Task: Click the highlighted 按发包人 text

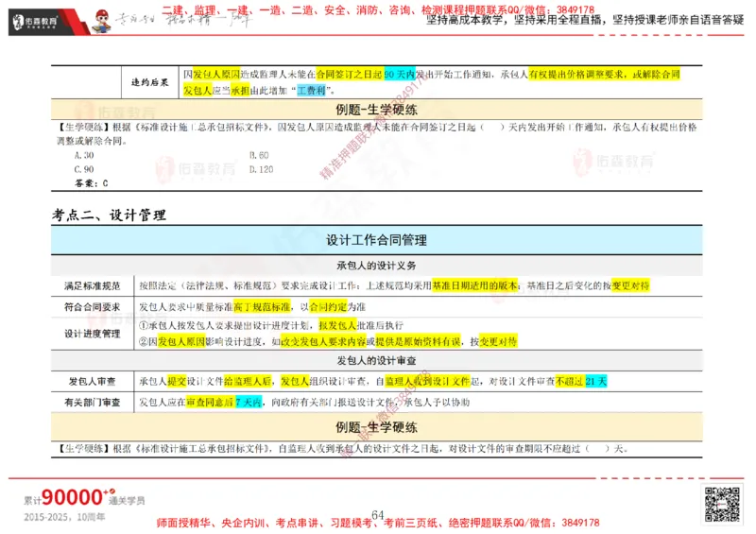Action: (337, 326)
